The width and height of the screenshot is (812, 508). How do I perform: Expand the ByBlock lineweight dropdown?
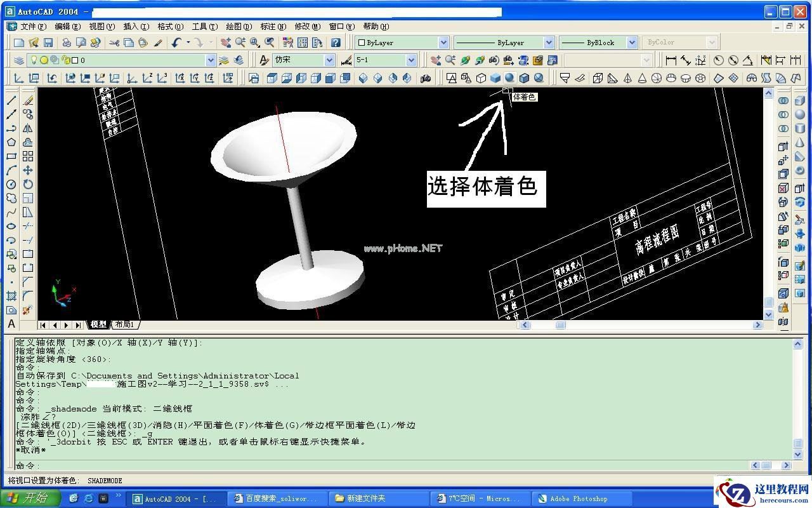(x=632, y=43)
